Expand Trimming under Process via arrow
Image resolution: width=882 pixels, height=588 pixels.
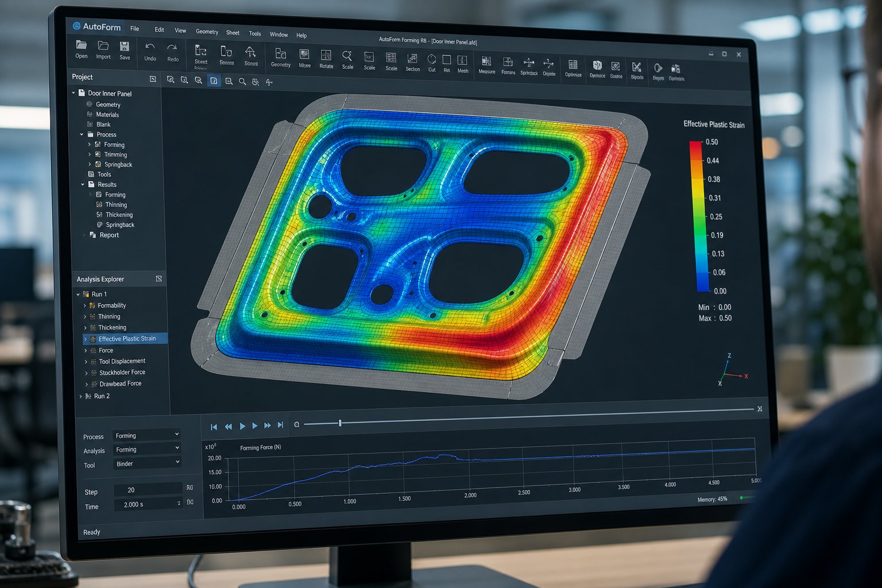(x=90, y=154)
